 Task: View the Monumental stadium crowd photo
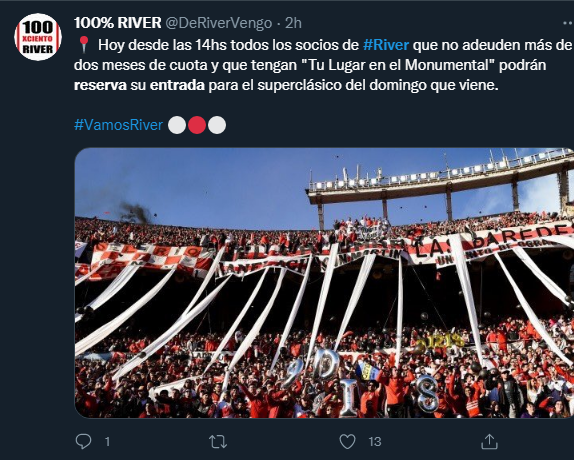pos(324,283)
